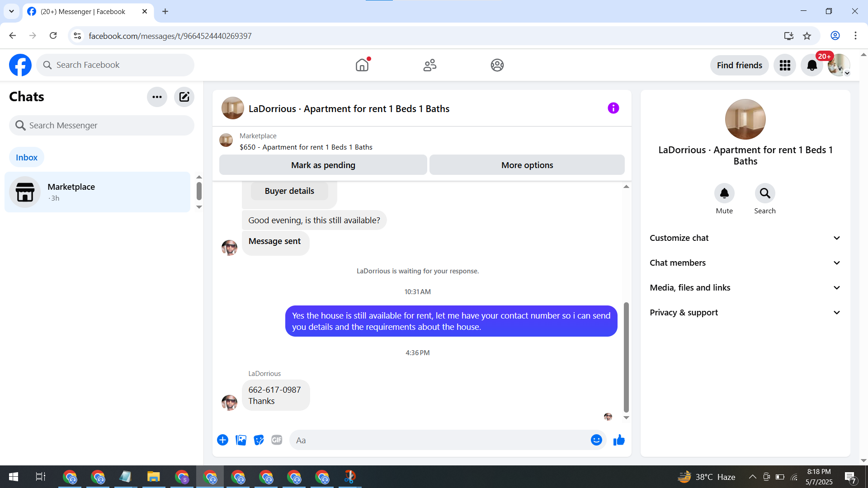Expand Media, files and links section
The image size is (868, 488).
tap(745, 288)
